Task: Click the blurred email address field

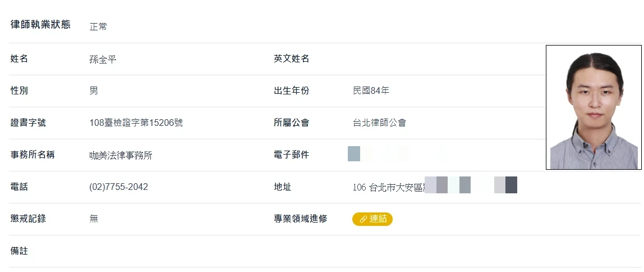Action: pos(393,154)
